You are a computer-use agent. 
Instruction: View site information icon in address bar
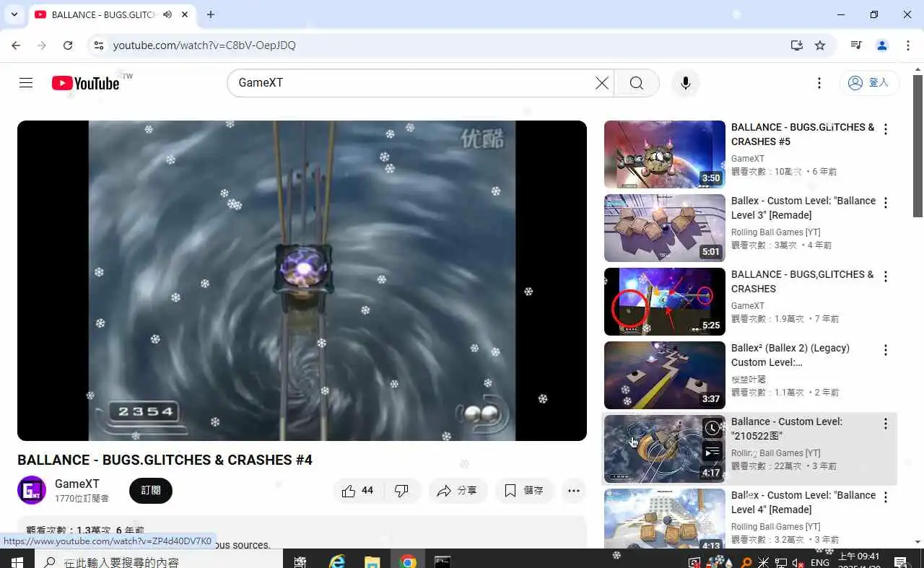99,45
